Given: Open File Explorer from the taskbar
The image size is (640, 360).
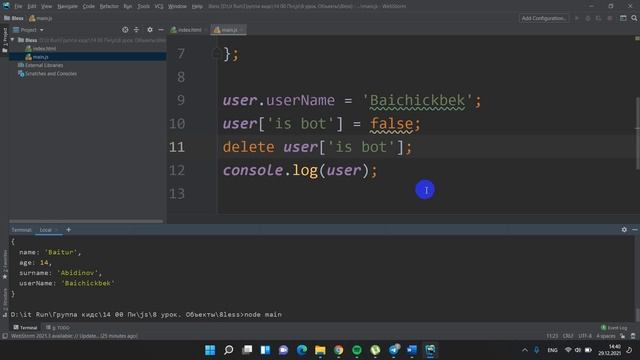Looking at the screenshot, I should tap(320, 350).
